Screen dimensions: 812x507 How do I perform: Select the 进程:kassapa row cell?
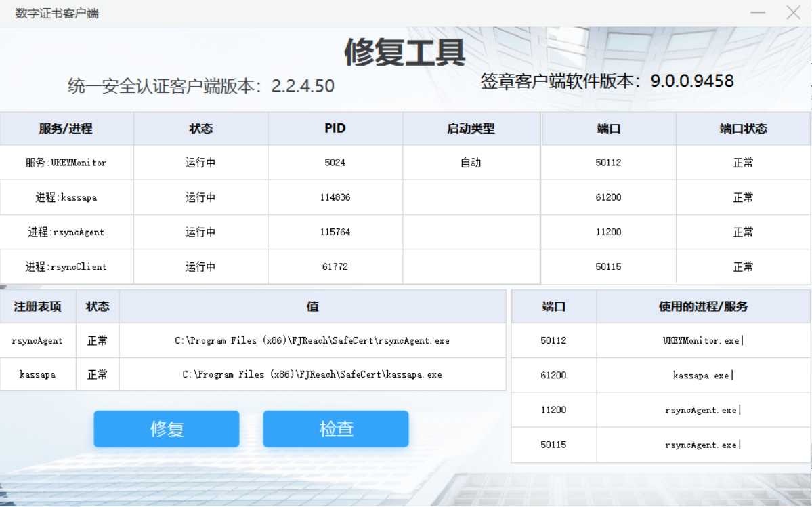[x=66, y=197]
